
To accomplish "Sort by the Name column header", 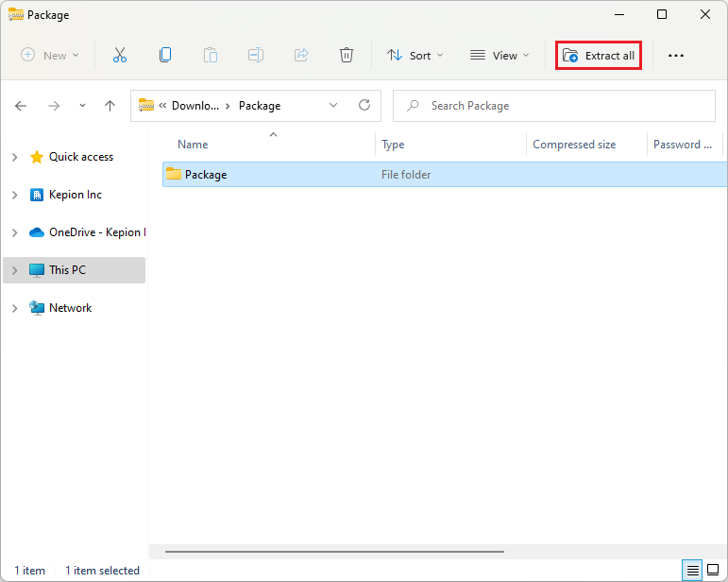I will (x=193, y=145).
